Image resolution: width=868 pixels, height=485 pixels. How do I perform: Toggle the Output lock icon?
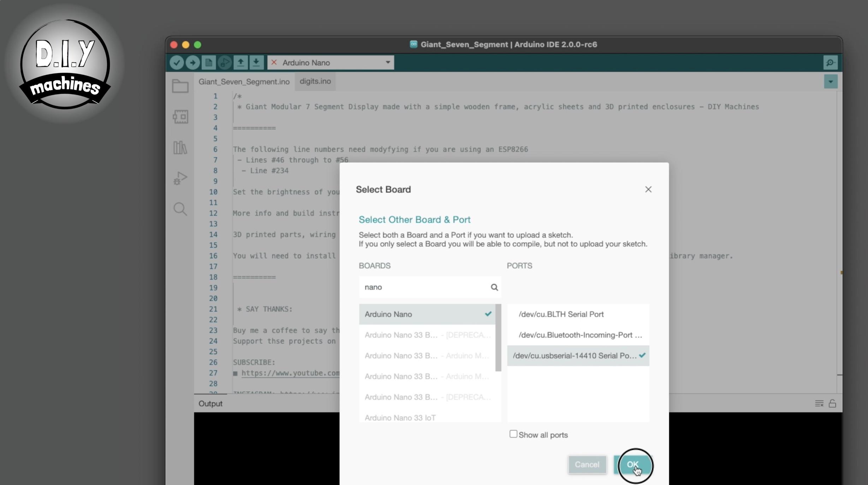pyautogui.click(x=832, y=403)
